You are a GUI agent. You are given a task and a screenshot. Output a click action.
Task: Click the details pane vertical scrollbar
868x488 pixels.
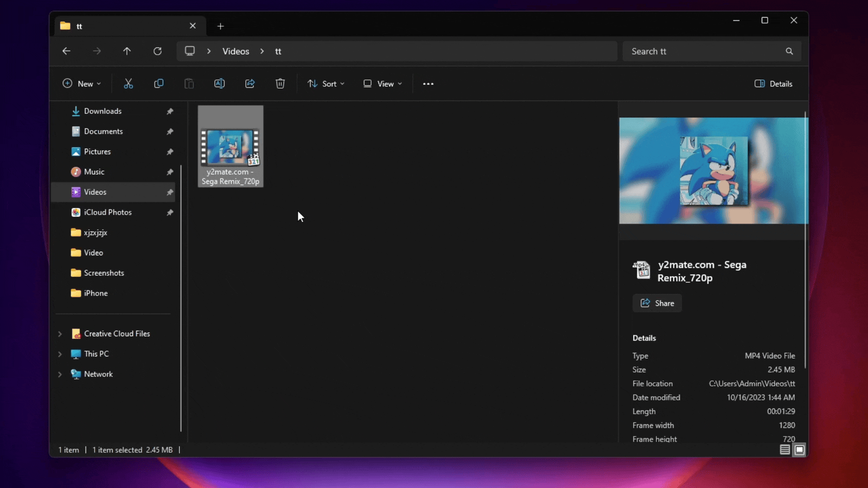tap(806, 240)
